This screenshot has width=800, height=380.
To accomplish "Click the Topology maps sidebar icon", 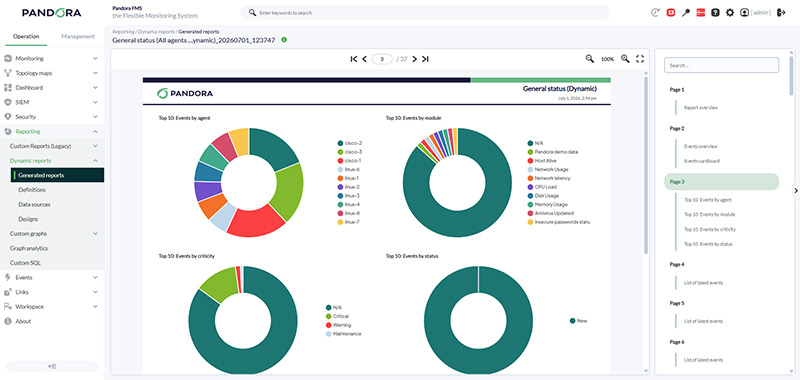I will [x=8, y=73].
